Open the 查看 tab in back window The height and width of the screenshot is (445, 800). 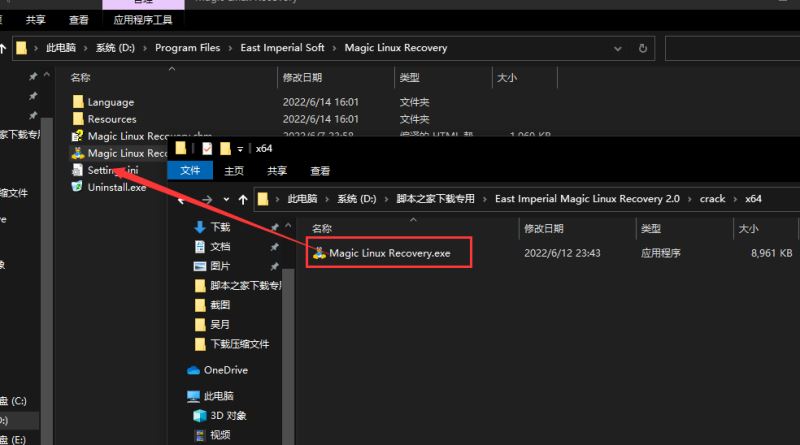(x=78, y=20)
